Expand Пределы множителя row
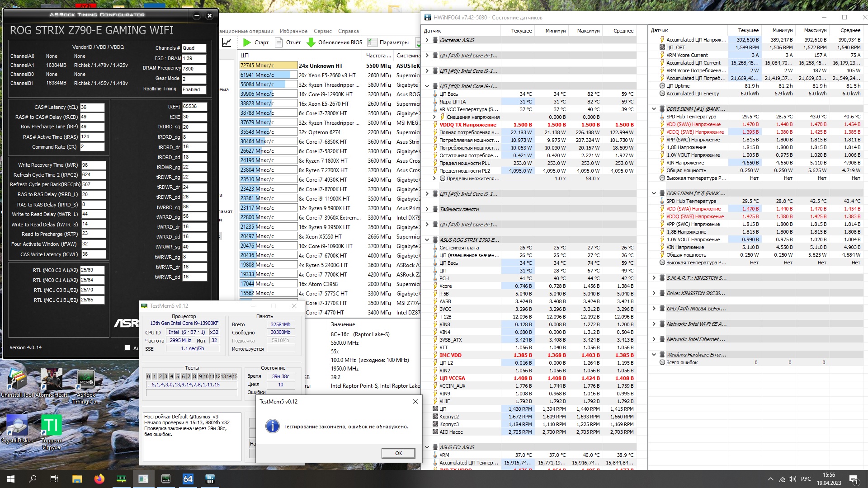The width and height of the screenshot is (868, 488). point(434,178)
